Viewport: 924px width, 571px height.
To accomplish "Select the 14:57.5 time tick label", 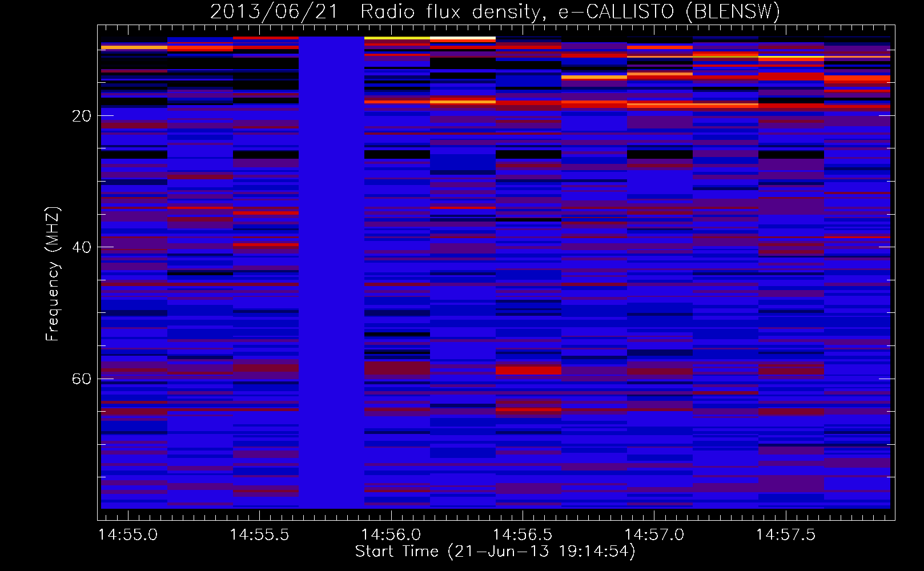I will pyautogui.click(x=786, y=534).
